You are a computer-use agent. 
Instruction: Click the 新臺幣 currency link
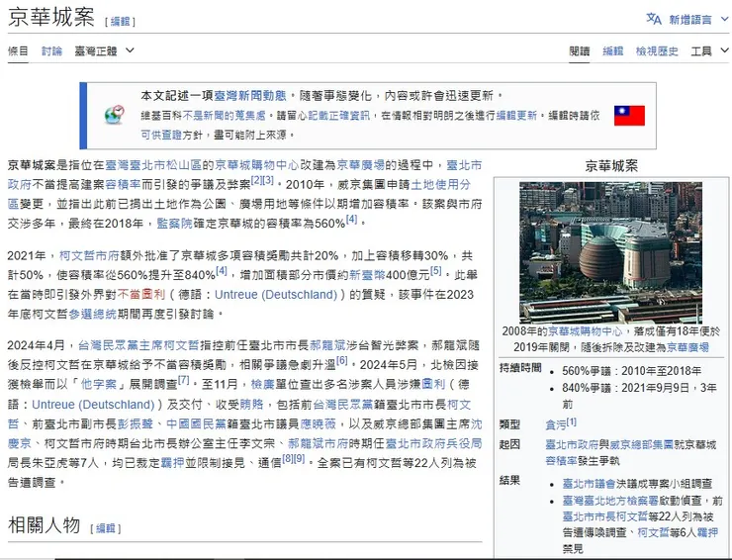[367, 275]
